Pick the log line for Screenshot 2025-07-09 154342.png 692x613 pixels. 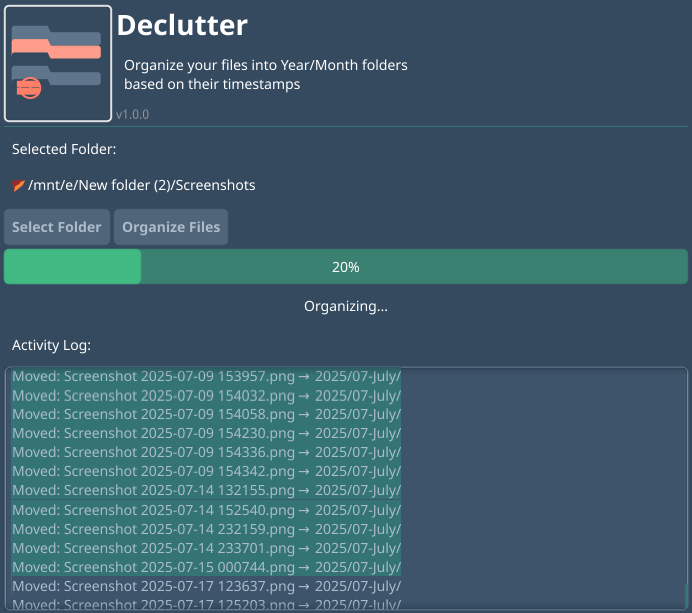pos(206,471)
